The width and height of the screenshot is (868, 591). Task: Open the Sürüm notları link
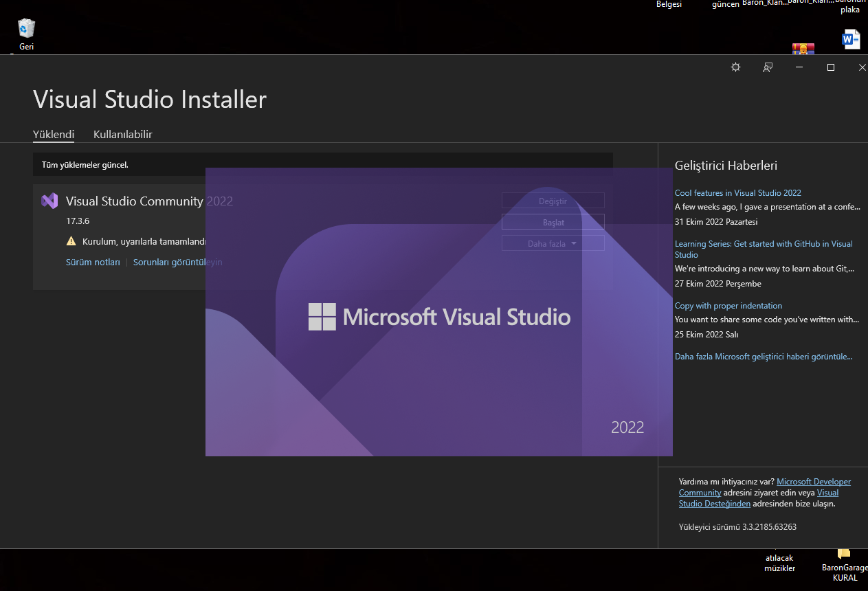point(93,262)
